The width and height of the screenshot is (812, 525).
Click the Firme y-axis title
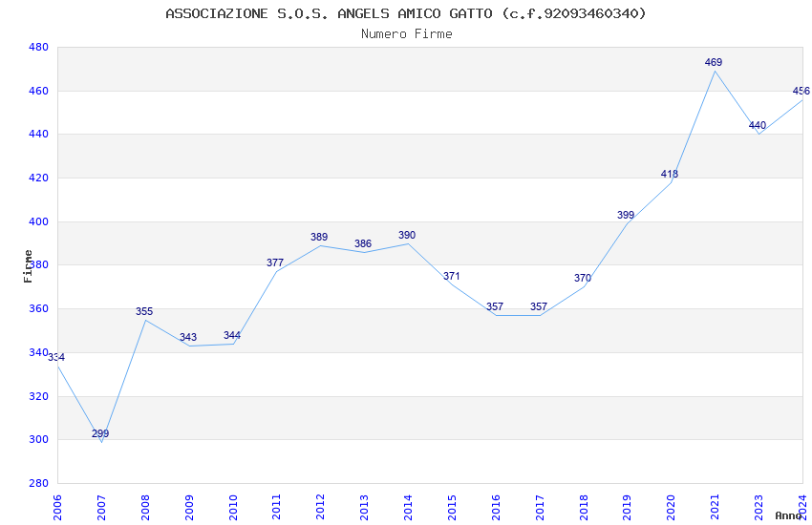click(28, 266)
